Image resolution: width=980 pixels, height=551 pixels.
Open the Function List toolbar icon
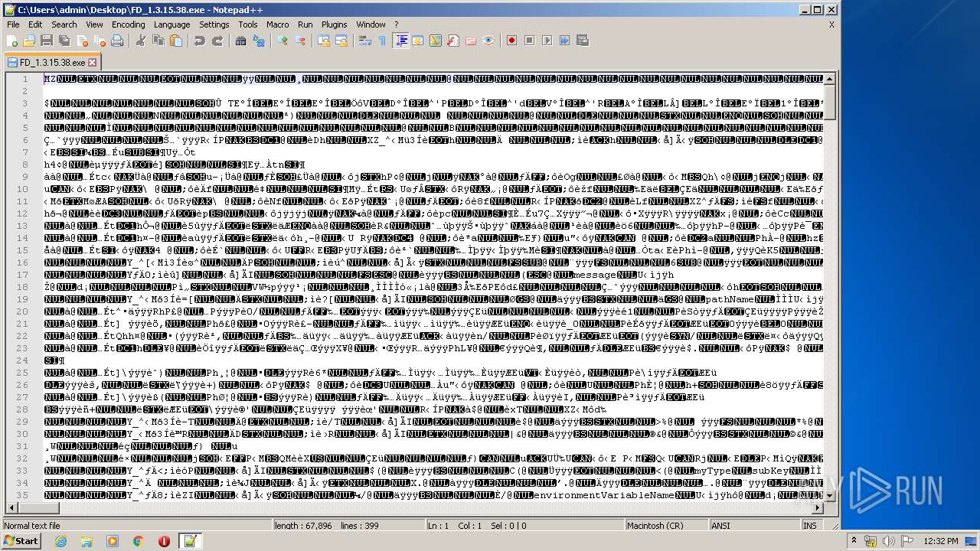[453, 41]
